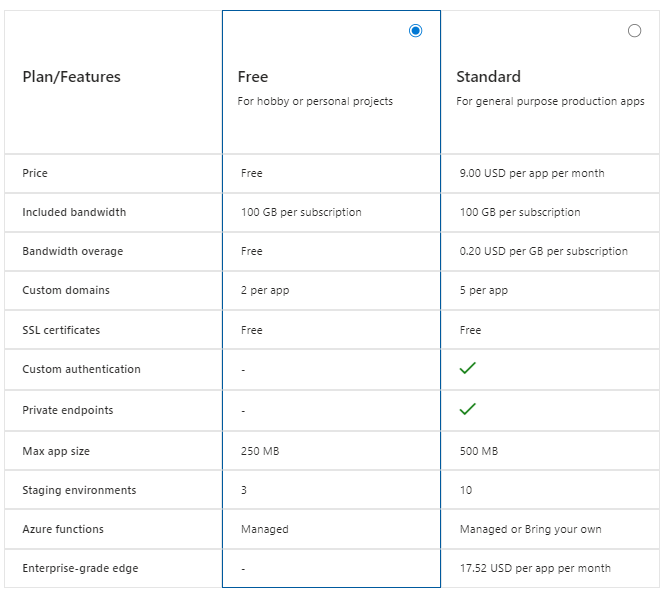Image resolution: width=667 pixels, height=592 pixels.
Task: Click the Custom authentication green checkmark
Action: [467, 369]
